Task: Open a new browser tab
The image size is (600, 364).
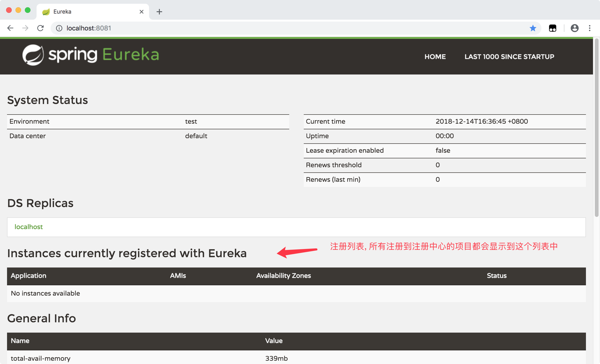Action: pos(159,12)
